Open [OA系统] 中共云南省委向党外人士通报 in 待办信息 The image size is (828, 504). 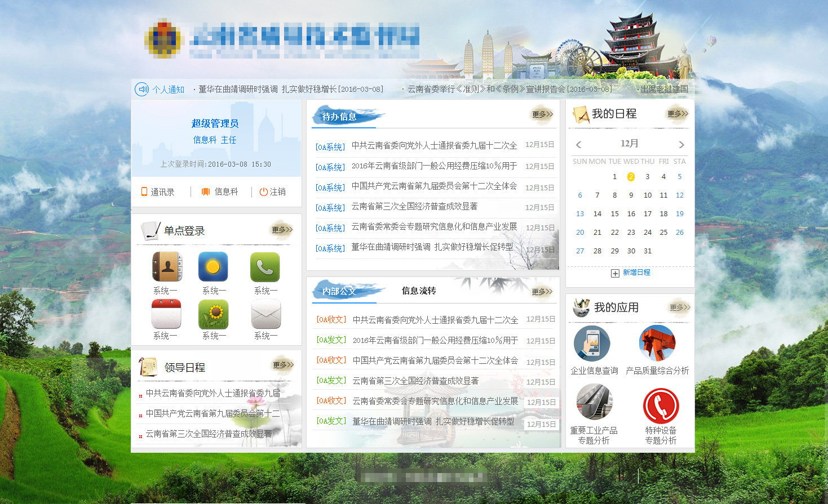pos(435,146)
